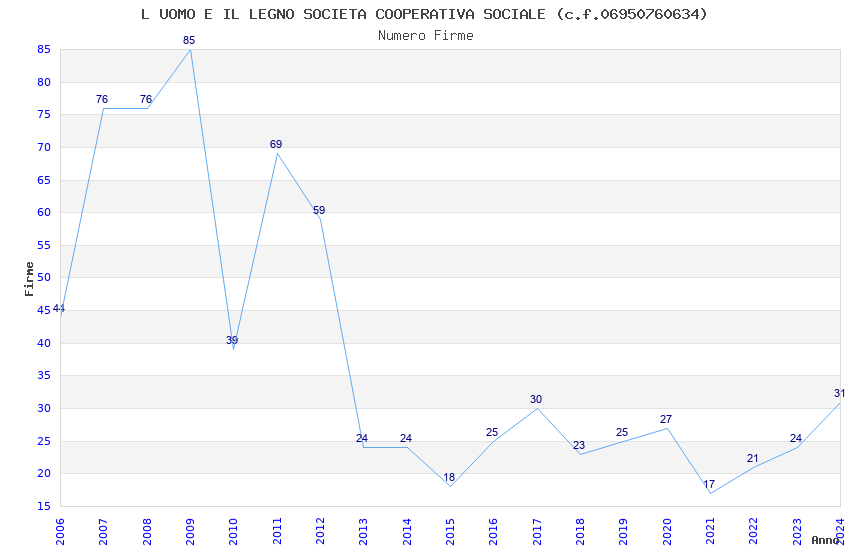Click the 2020 data label 27
Image resolution: width=850 pixels, height=550 pixels.
pos(666,419)
